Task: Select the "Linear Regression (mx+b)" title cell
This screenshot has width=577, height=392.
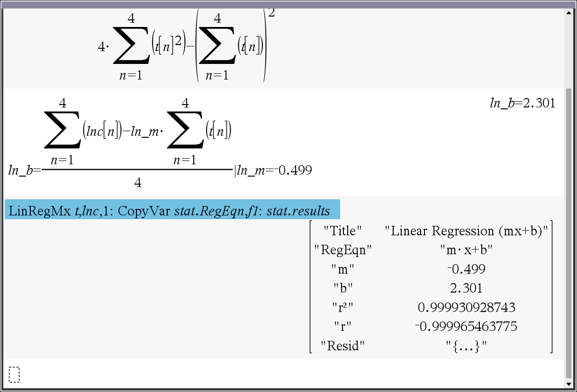Action: coord(466,231)
